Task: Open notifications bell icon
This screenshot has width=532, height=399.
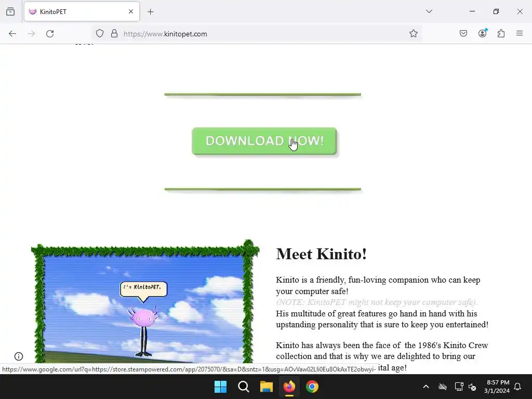Action: [517, 387]
